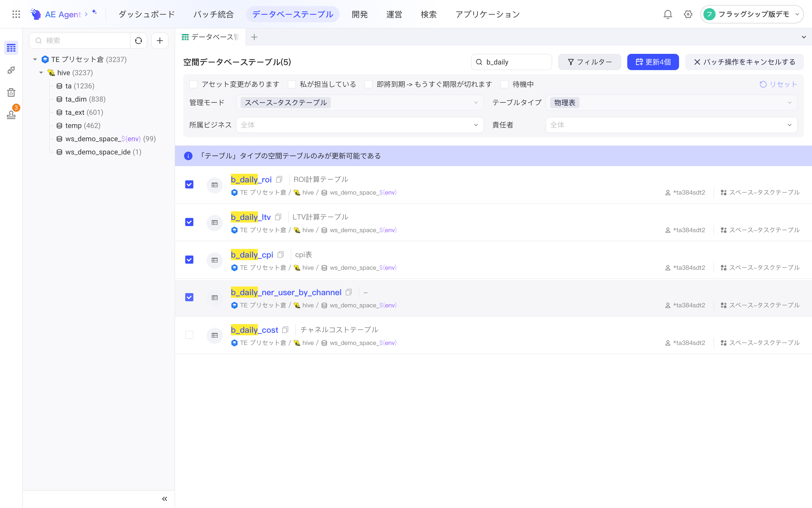Copy the b_daily_cost table name
The height and width of the screenshot is (508, 812).
click(x=285, y=330)
